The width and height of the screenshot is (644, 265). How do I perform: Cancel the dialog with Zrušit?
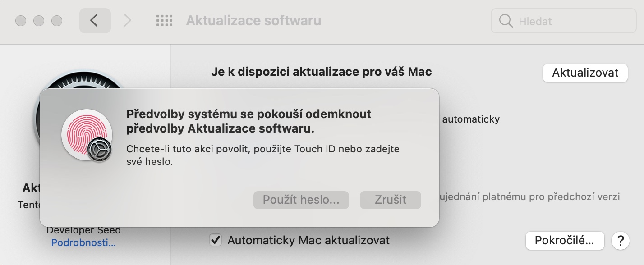[390, 200]
